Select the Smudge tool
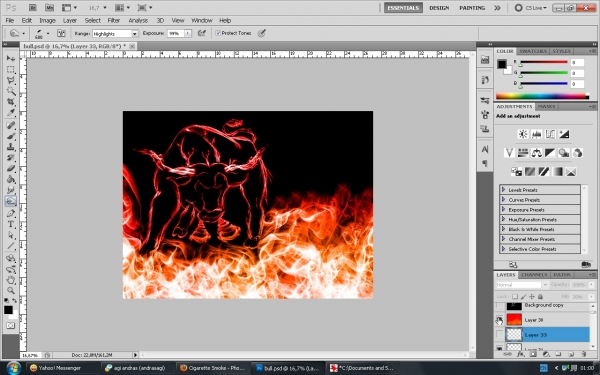The height and width of the screenshot is (375, 600). click(11, 190)
